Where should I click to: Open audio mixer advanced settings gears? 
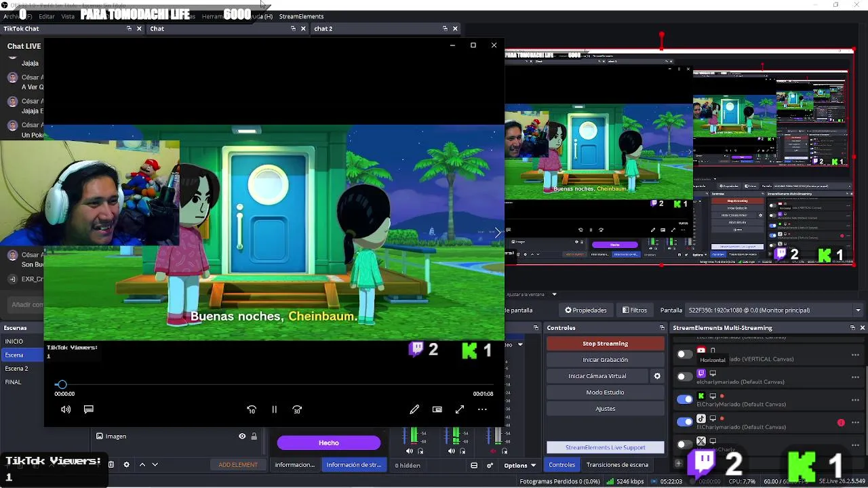click(490, 465)
